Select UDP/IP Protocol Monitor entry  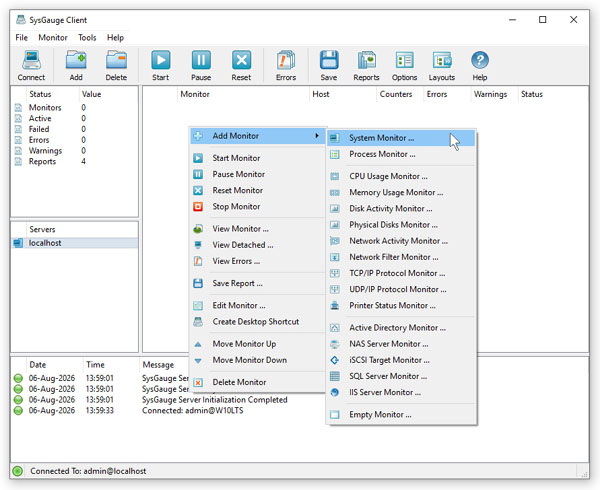(401, 289)
